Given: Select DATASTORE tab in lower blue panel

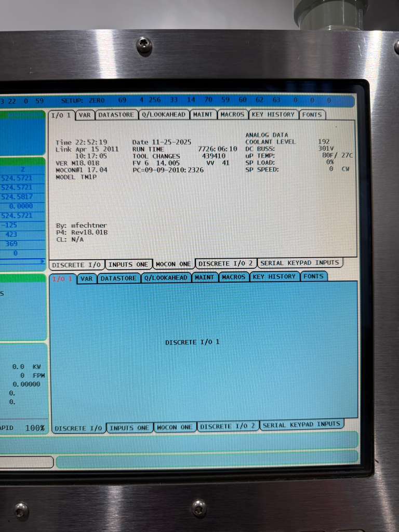Looking at the screenshot, I should pyautogui.click(x=118, y=278).
